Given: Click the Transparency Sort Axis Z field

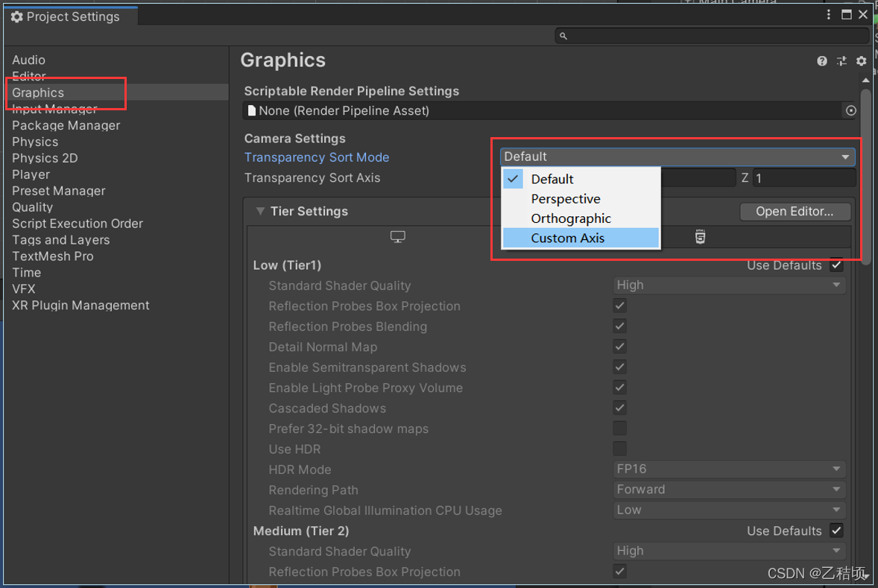Looking at the screenshot, I should coord(803,178).
